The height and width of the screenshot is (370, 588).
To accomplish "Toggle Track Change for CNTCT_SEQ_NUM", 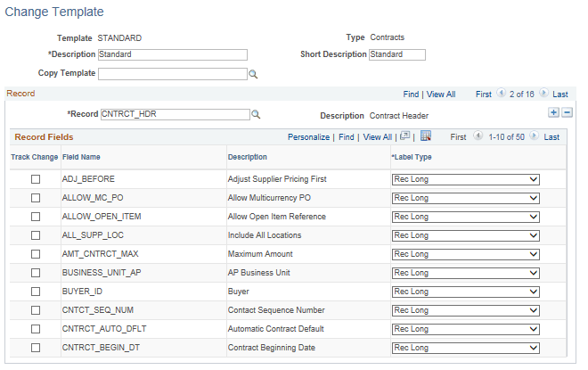I will [x=36, y=310].
